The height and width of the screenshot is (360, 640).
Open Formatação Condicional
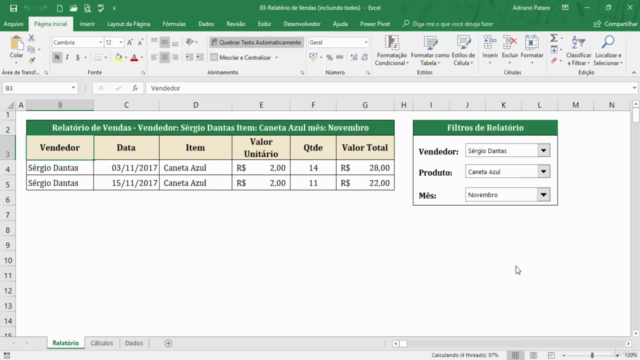tap(391, 51)
